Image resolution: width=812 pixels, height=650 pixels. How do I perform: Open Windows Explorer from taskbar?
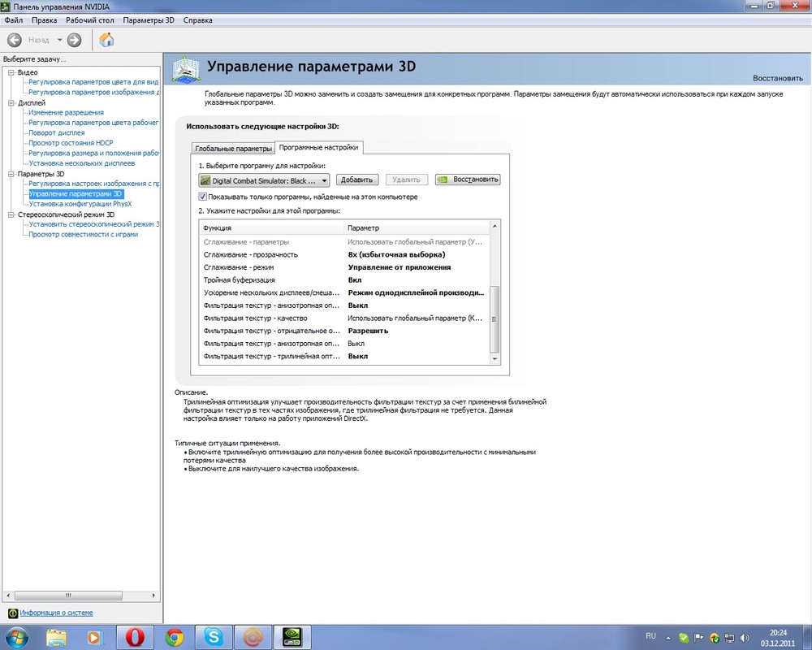click(57, 637)
